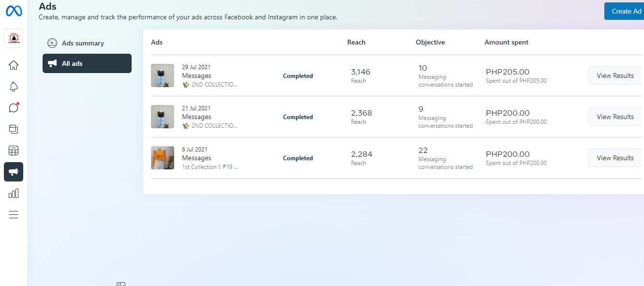Open Notifications bell icon
Viewport: 644px width, 286px height.
(x=14, y=87)
